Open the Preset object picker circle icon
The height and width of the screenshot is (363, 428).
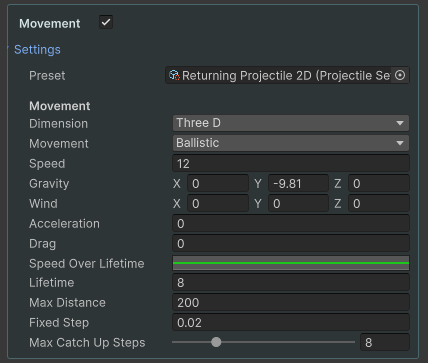pos(400,75)
